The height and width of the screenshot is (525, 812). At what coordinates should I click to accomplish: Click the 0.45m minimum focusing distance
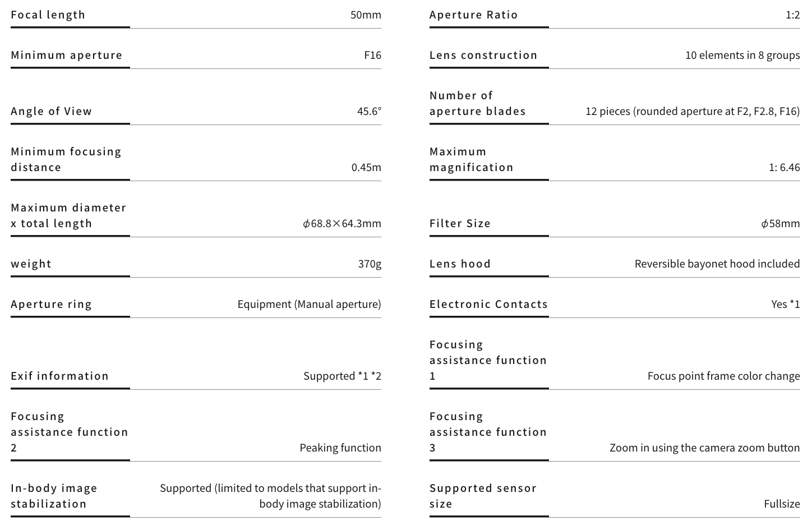(366, 167)
